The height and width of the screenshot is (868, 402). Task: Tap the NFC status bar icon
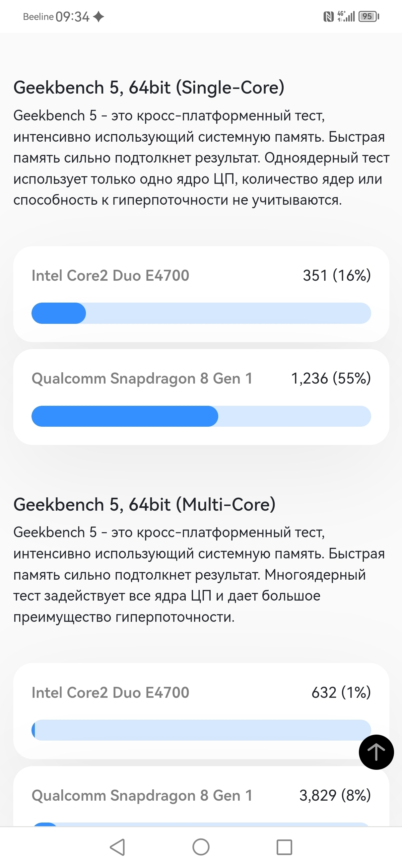[x=328, y=17]
